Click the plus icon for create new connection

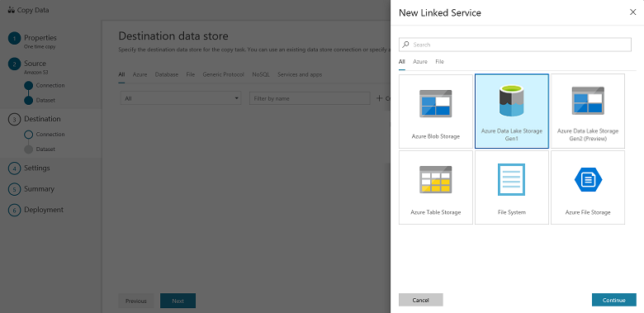point(380,98)
